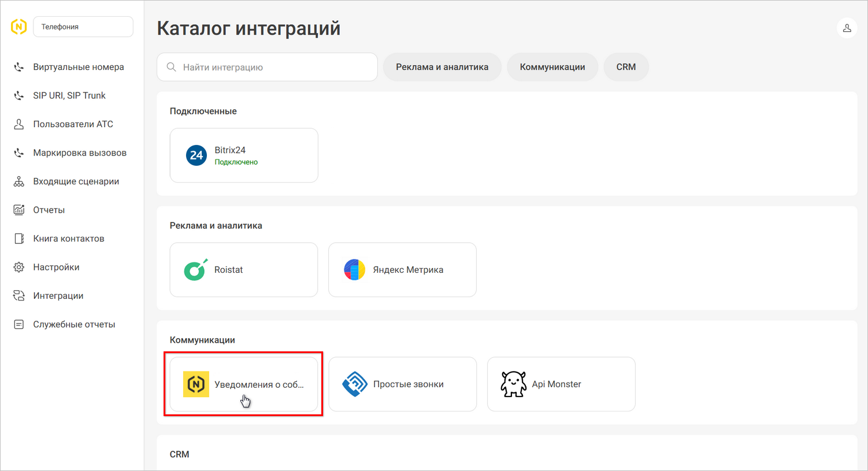This screenshot has width=868, height=471.
Task: Enable the Коммуникации category filter
Action: point(552,66)
